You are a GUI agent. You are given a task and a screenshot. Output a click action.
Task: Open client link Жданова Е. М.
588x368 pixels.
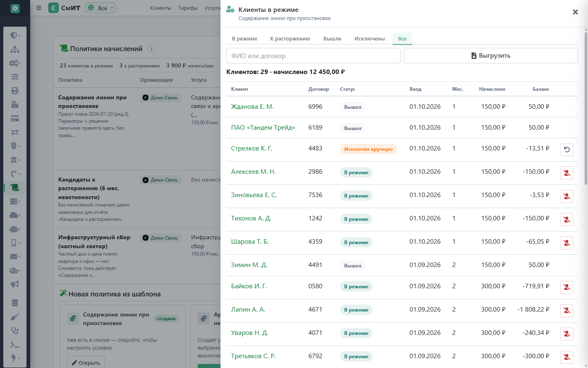252,107
